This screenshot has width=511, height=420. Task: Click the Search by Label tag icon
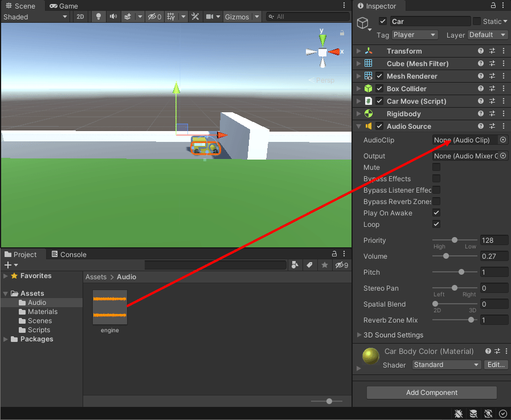(309, 265)
